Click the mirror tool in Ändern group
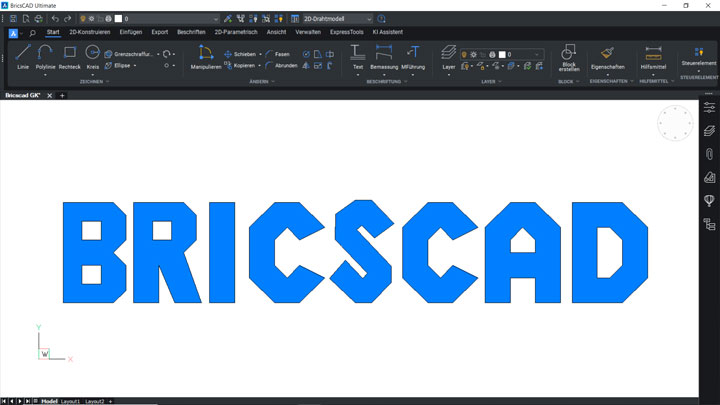 [306, 66]
